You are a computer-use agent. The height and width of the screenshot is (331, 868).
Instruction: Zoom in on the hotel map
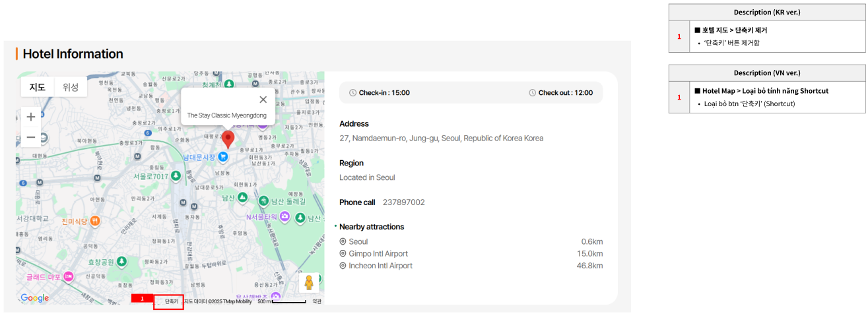[31, 117]
